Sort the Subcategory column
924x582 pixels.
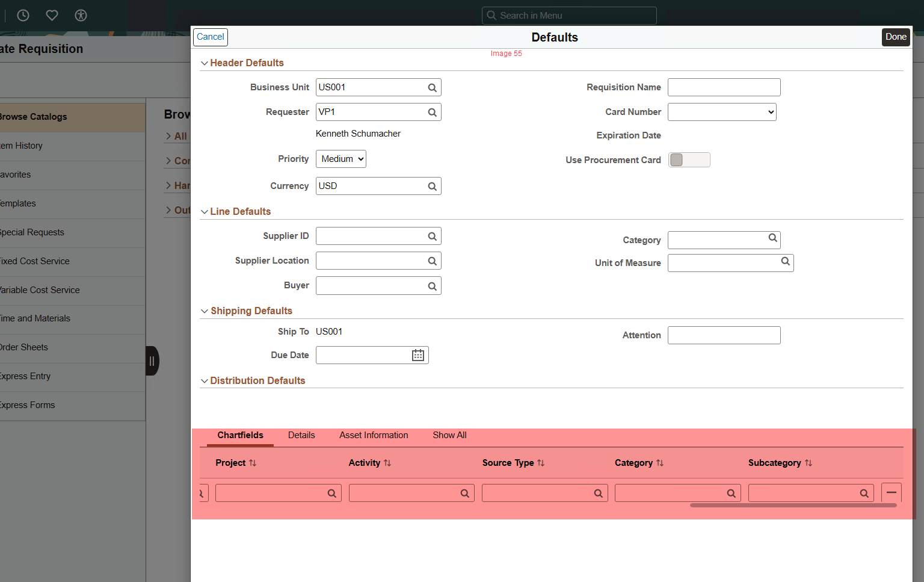point(808,463)
